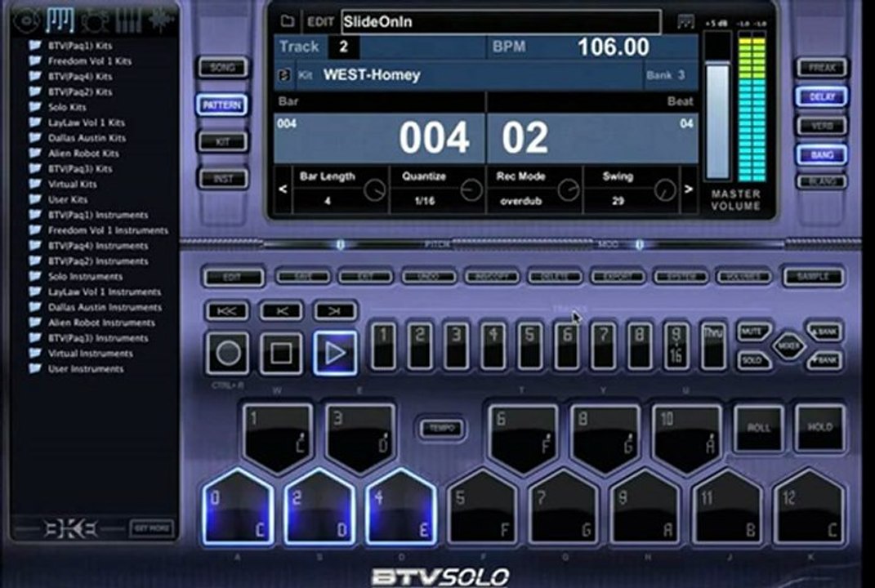The width and height of the screenshot is (875, 588).
Task: Open the MIXER hexagon button
Action: (x=788, y=346)
